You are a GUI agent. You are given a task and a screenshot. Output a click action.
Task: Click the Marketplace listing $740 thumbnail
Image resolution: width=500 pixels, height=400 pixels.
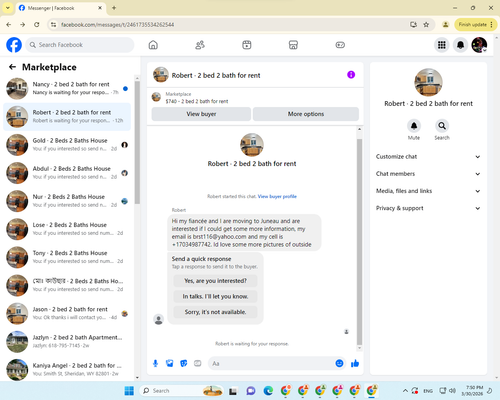coord(156,97)
